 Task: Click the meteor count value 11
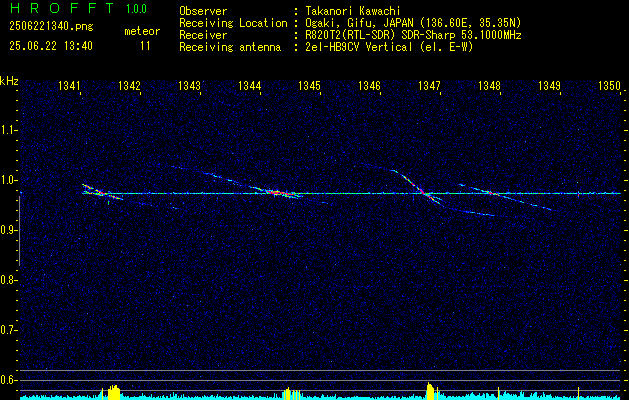point(145,46)
